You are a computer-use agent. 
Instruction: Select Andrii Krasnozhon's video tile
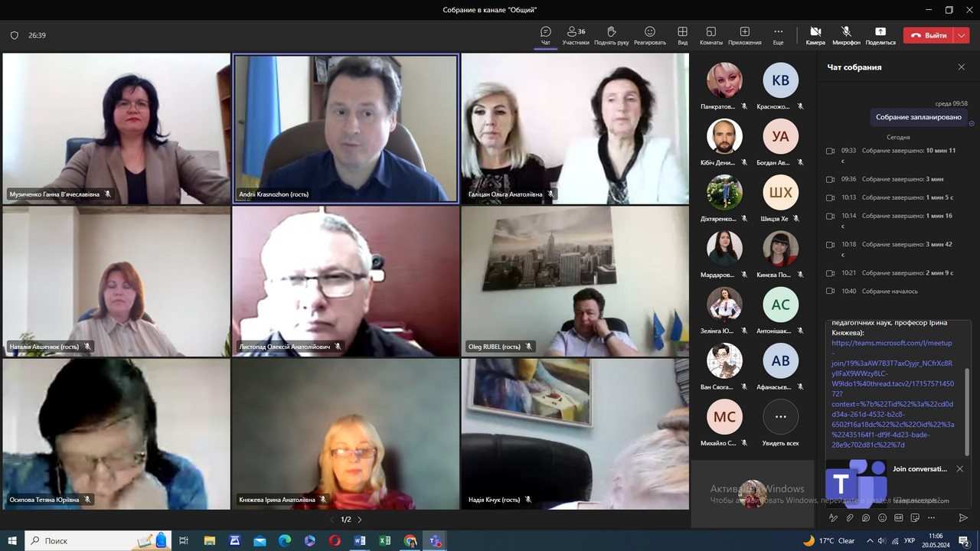[345, 128]
